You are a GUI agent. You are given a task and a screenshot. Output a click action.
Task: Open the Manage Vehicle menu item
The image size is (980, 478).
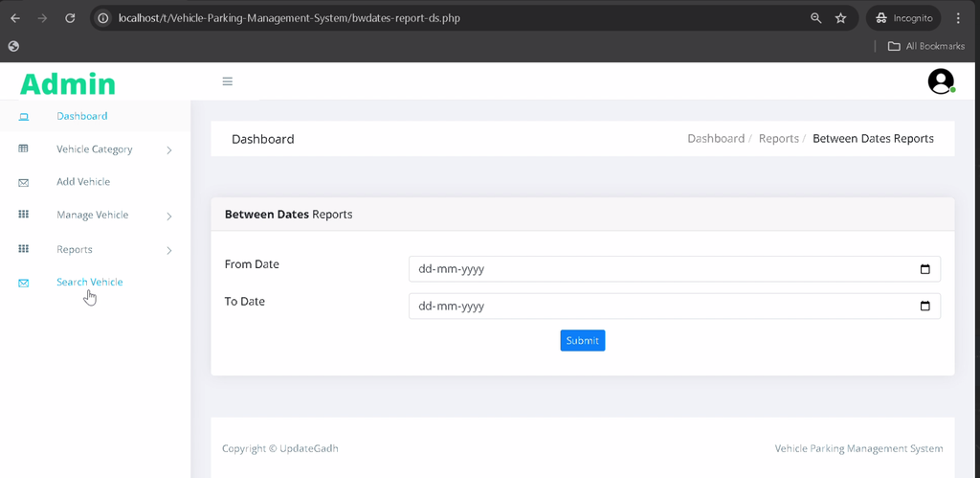click(x=93, y=216)
